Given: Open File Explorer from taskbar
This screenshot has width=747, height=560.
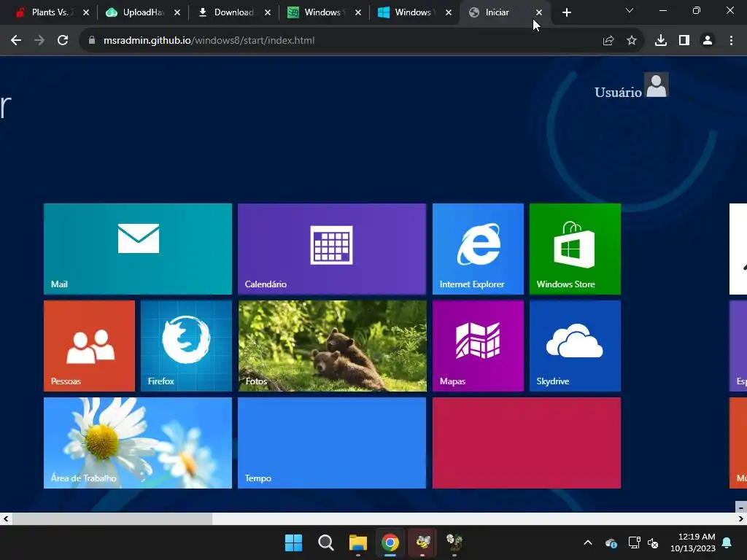Looking at the screenshot, I should [x=357, y=542].
